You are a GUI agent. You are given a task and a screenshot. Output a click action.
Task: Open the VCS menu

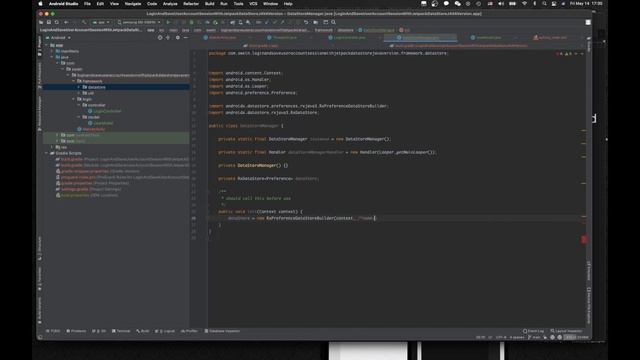click(253, 4)
